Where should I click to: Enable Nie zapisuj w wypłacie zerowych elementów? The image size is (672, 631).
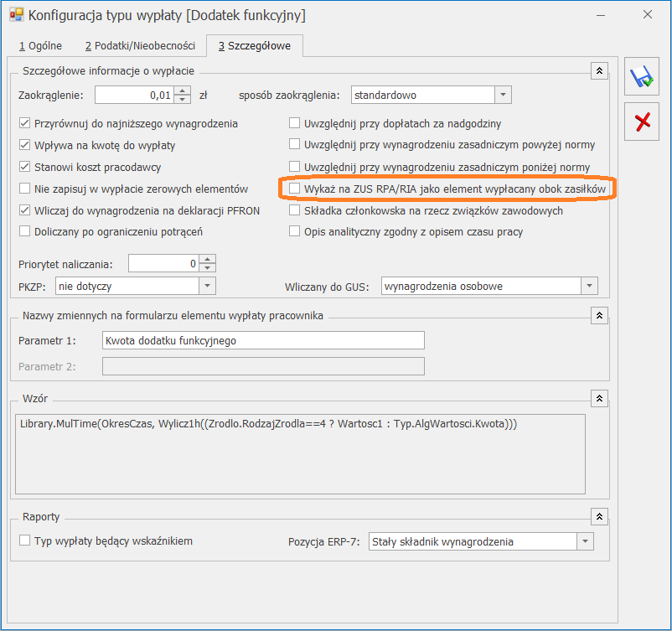(x=24, y=189)
